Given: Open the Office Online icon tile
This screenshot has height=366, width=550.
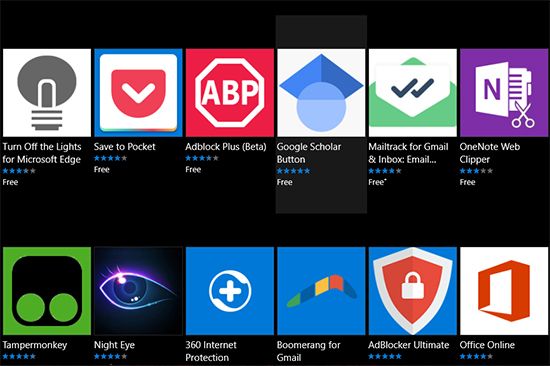Looking at the screenshot, I should click(x=504, y=291).
